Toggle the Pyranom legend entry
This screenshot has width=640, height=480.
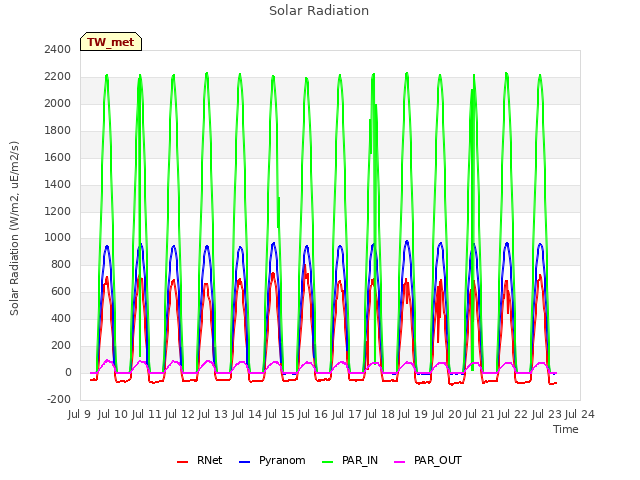(x=272, y=460)
